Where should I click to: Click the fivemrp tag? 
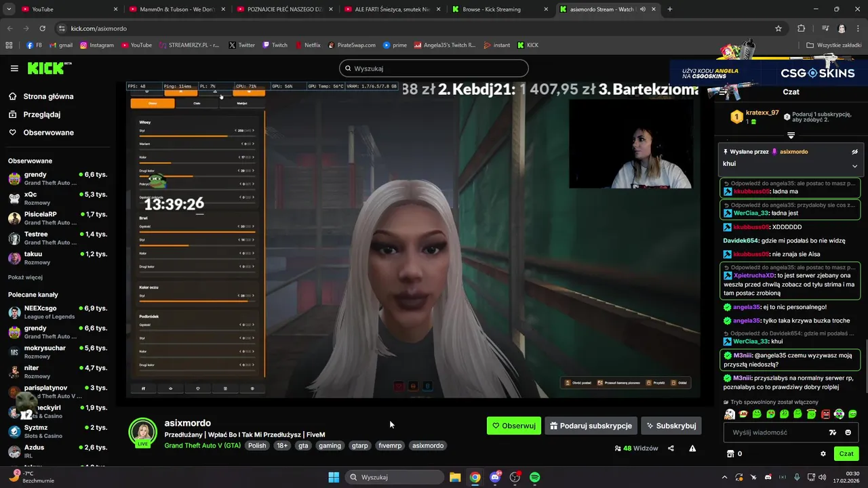(390, 445)
